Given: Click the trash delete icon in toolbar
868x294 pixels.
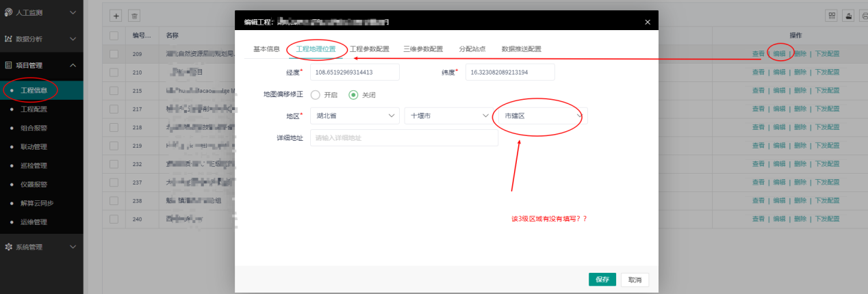Looking at the screenshot, I should click(135, 16).
